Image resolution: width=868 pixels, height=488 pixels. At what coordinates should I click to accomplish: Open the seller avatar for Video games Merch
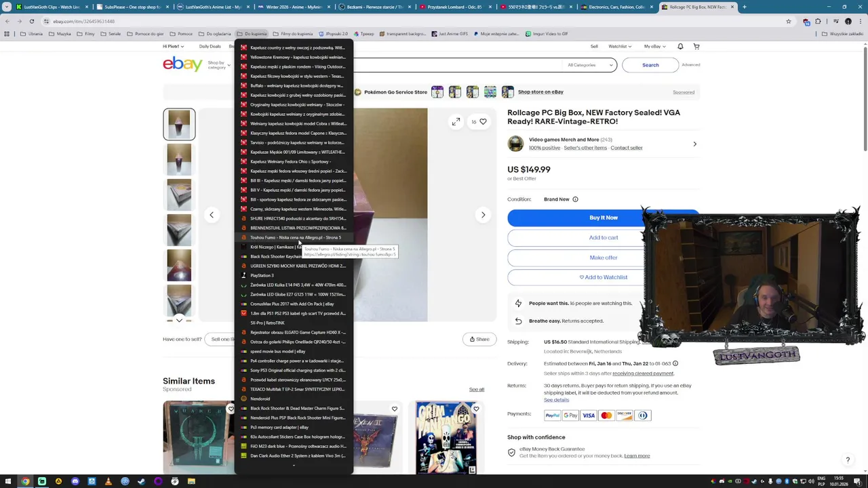point(515,144)
